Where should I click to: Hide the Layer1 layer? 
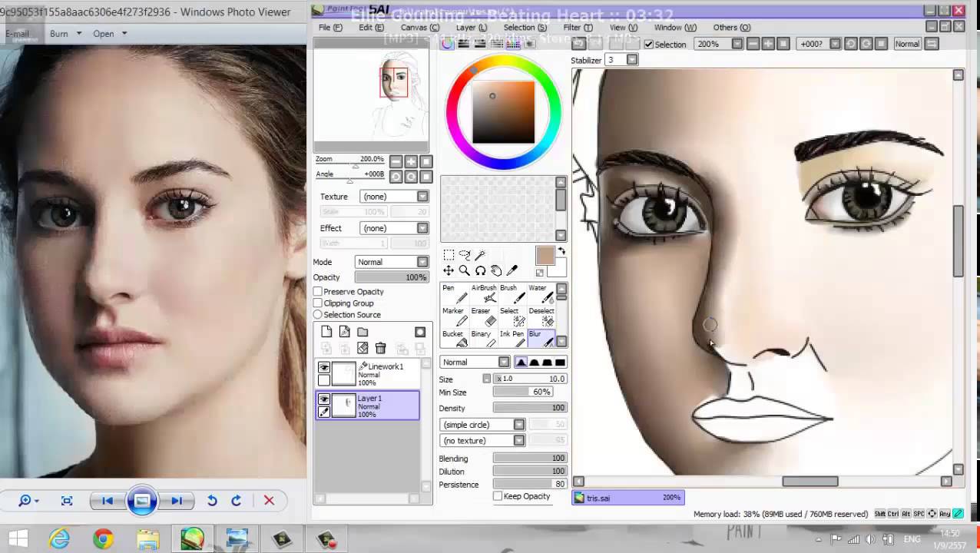[324, 399]
